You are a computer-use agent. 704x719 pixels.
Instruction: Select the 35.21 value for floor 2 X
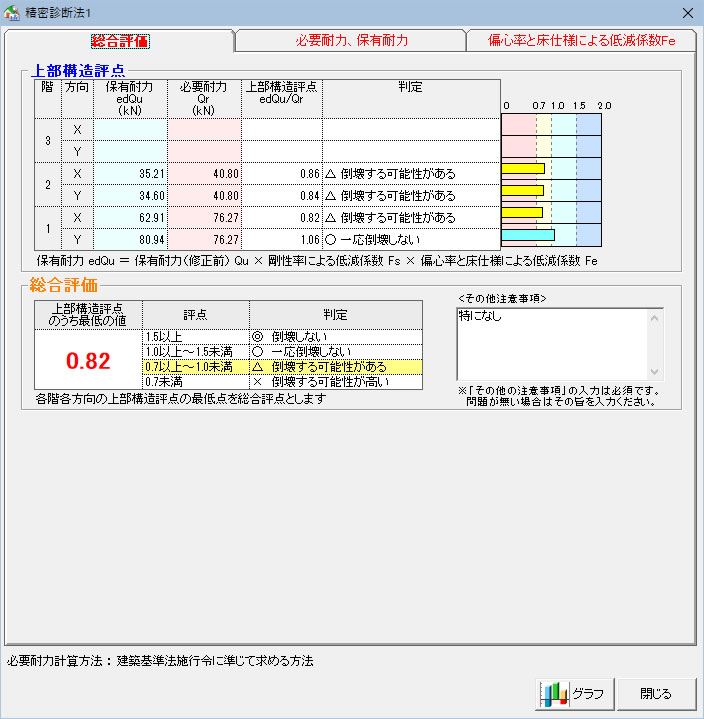[x=131, y=174]
